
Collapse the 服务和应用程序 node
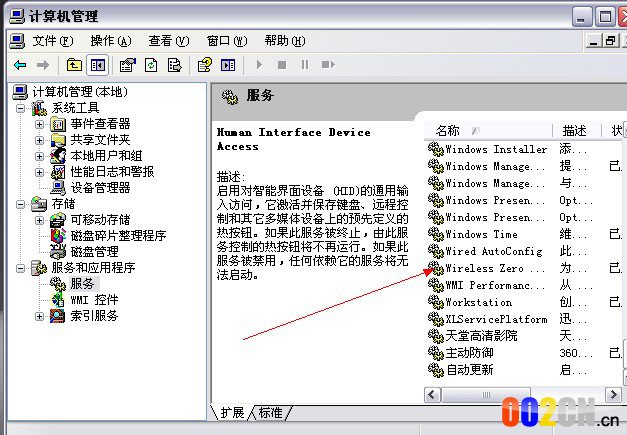[x=20, y=268]
